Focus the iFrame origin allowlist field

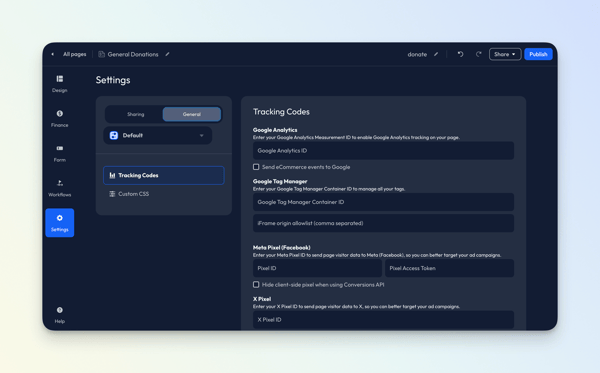pyautogui.click(x=383, y=223)
